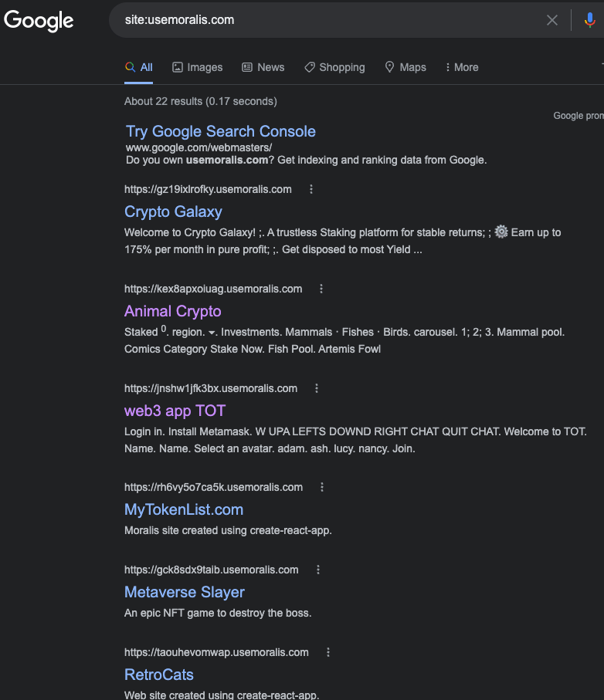Open the three-dot menu for rh6vy5o7ca5k.usemoralis.com

[322, 487]
